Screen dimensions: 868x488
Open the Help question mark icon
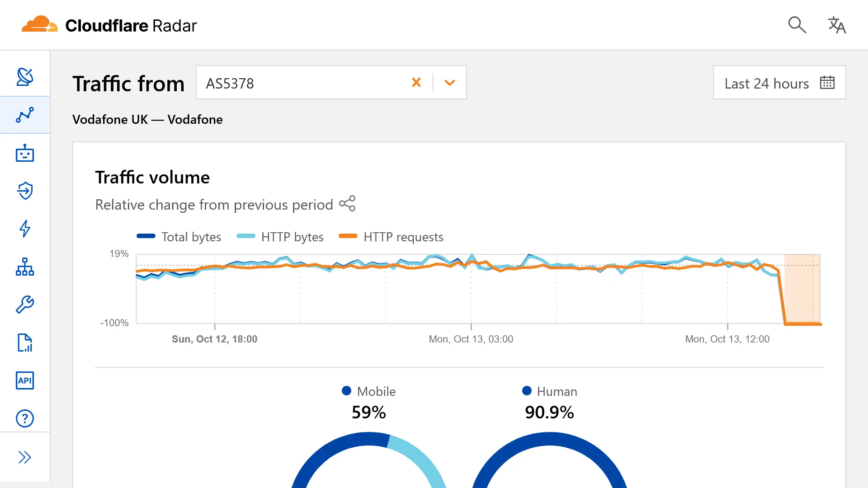click(25, 418)
